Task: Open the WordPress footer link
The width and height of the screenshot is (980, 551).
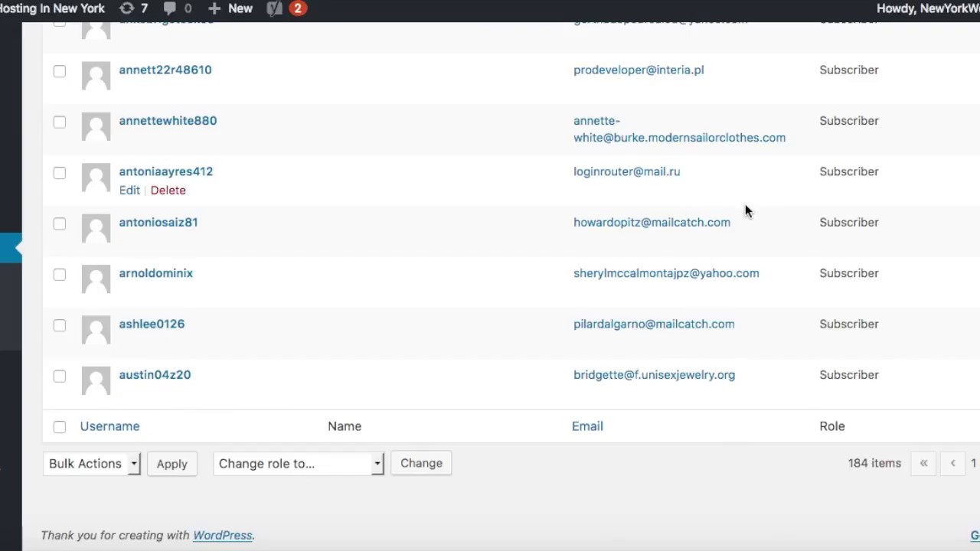Action: [222, 536]
